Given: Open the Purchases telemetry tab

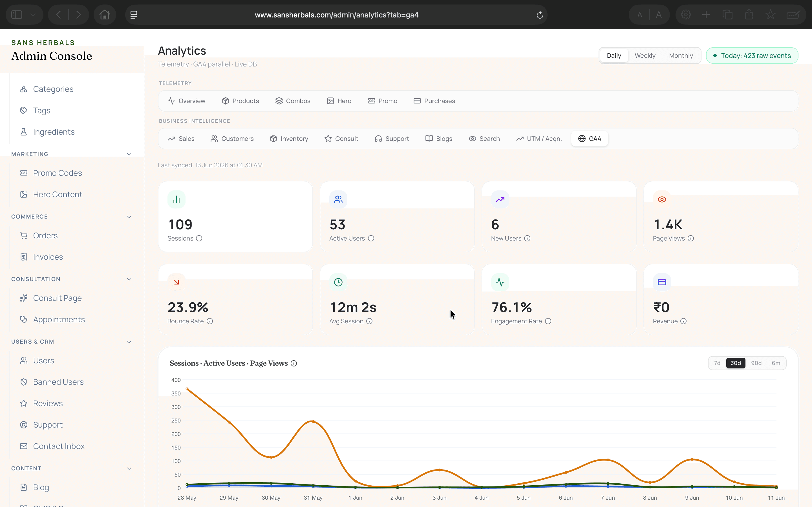Looking at the screenshot, I should (434, 101).
